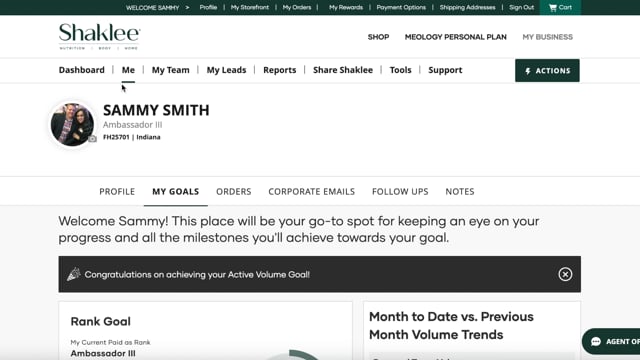This screenshot has width=640, height=360.
Task: Click My Current Paid as Rank label
Action: click(x=110, y=342)
